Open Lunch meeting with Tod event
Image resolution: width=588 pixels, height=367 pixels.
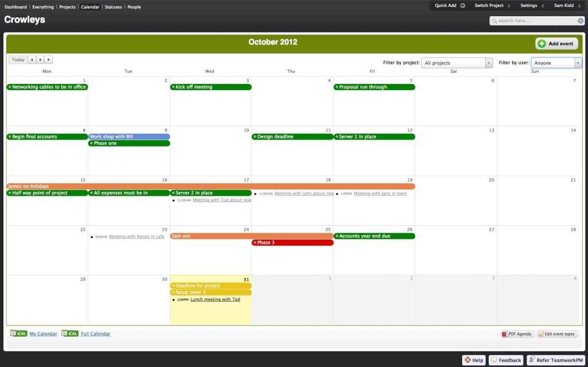pos(215,299)
